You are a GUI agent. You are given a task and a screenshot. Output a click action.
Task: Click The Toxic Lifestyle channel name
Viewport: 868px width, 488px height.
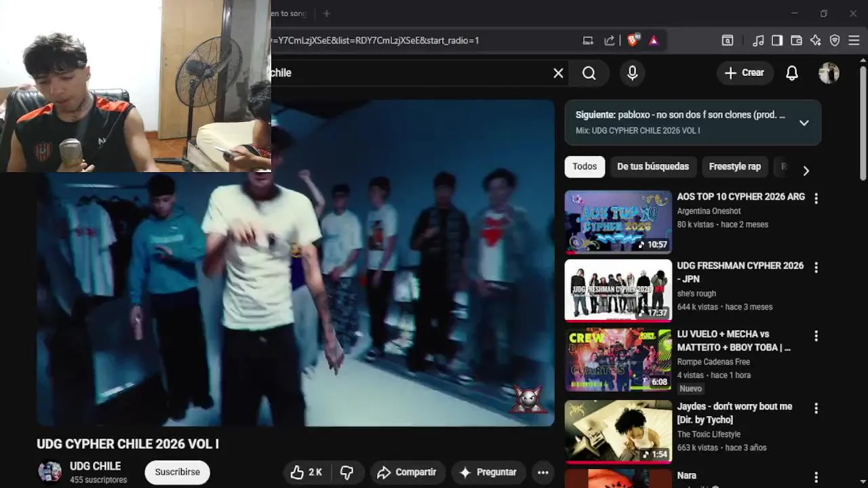[709, 434]
